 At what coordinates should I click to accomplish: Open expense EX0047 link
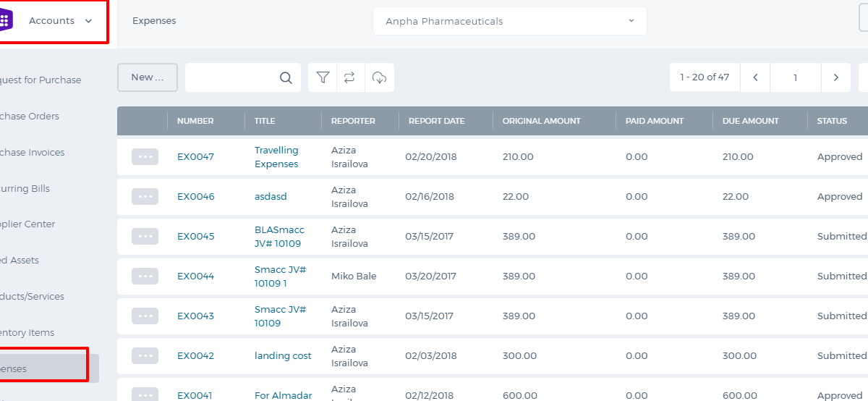pyautogui.click(x=195, y=157)
